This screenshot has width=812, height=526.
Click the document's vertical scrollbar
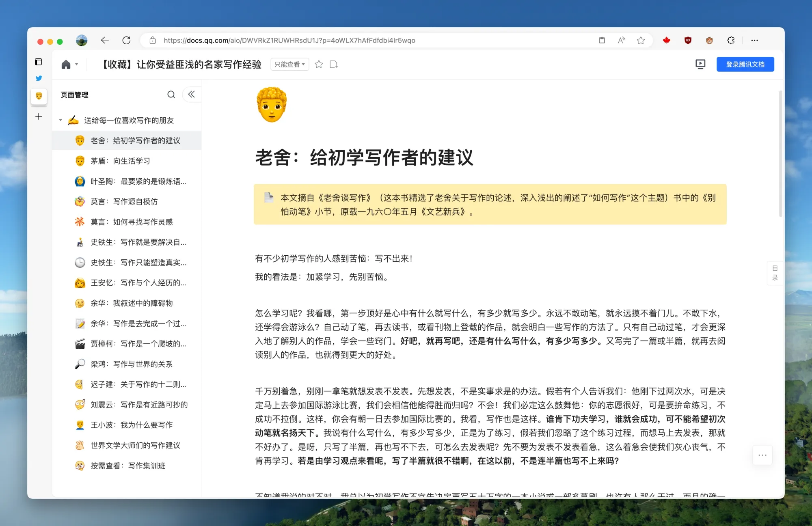pyautogui.click(x=780, y=154)
